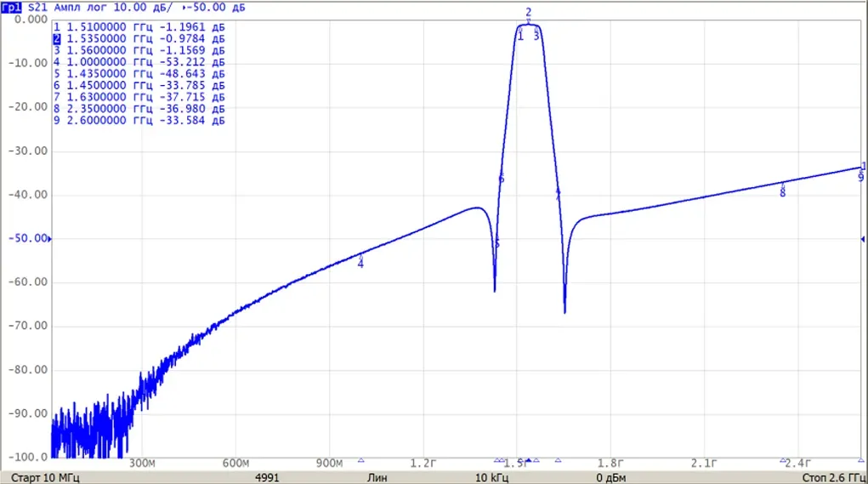Click the right reference level arrow
Viewport: 868px width, 484px height.
click(x=862, y=239)
